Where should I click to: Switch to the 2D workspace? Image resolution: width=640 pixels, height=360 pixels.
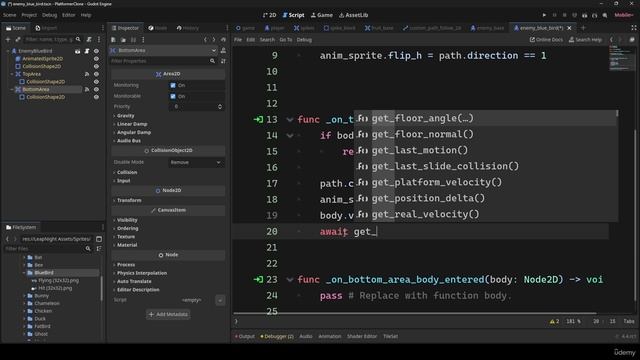pyautogui.click(x=269, y=15)
